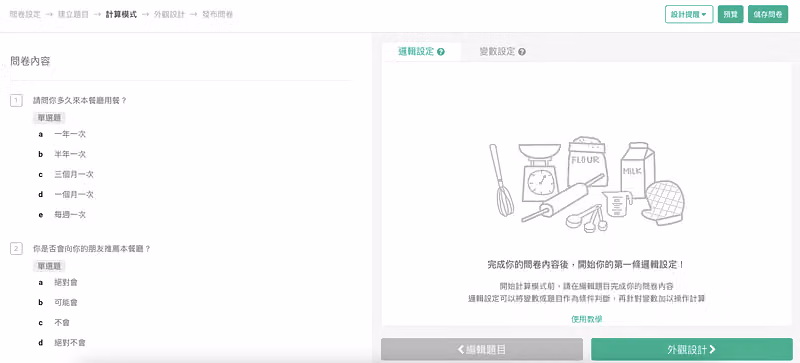Go back with the 編輯題目 button
Viewport: 800px width, 363px height.
pos(482,349)
